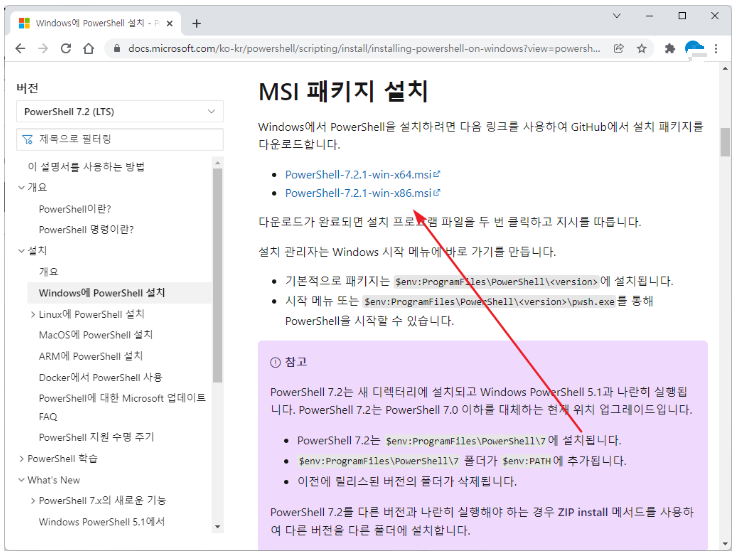Image resolution: width=738 pixels, height=553 pixels.
Task: Open ARM에 PowerShell 설치
Action: point(91,356)
